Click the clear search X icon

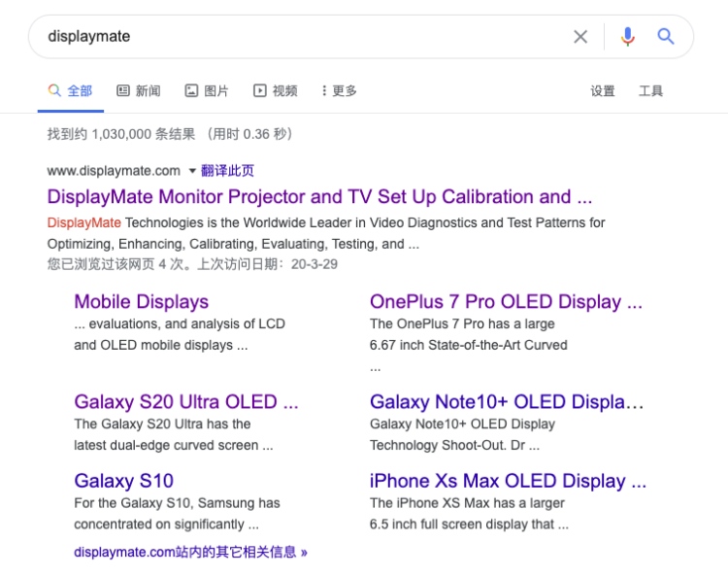580,37
